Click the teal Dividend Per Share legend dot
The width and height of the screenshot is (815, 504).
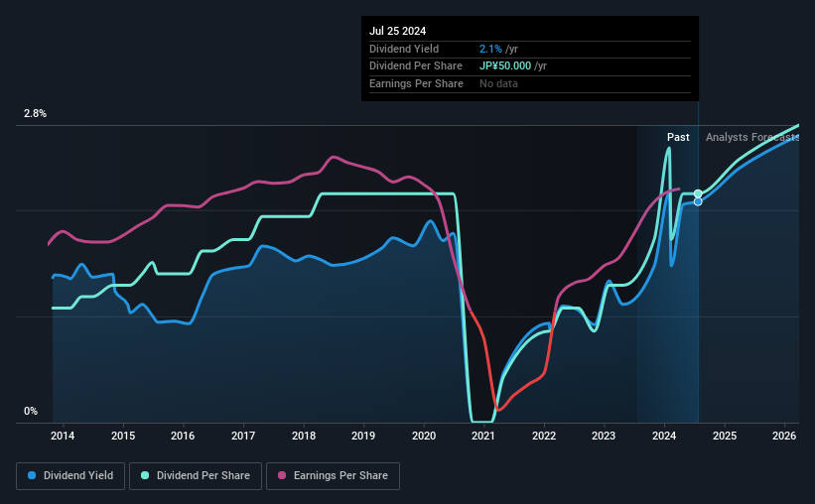pos(145,475)
